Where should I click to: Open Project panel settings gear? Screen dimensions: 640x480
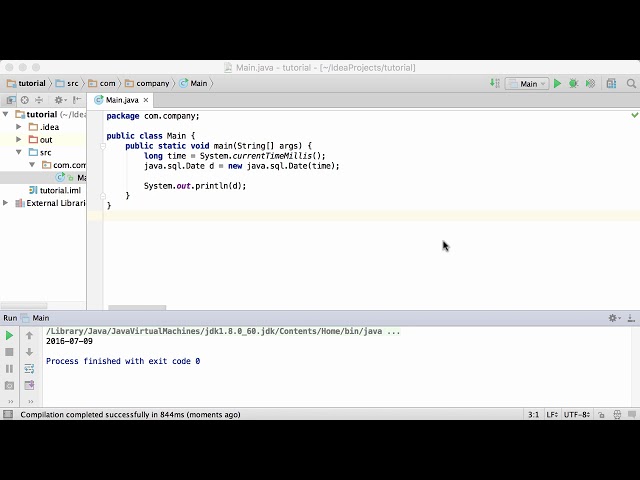tap(60, 100)
